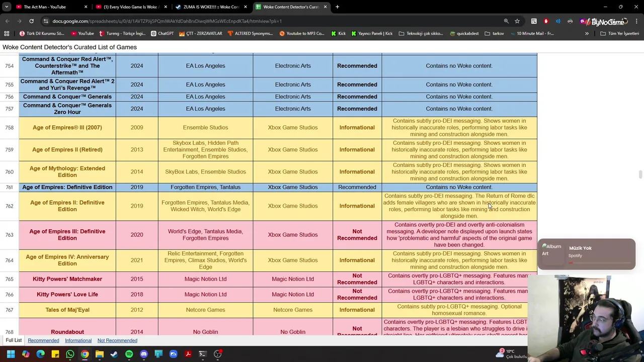Open Spotify from the taskbar
This screenshot has width=644, height=362.
click(x=129, y=354)
